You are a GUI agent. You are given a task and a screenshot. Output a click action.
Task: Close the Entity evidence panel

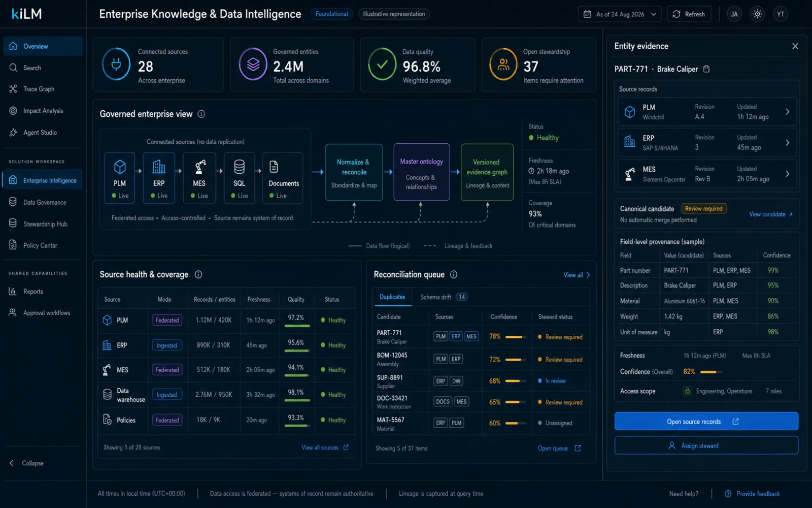coord(795,46)
